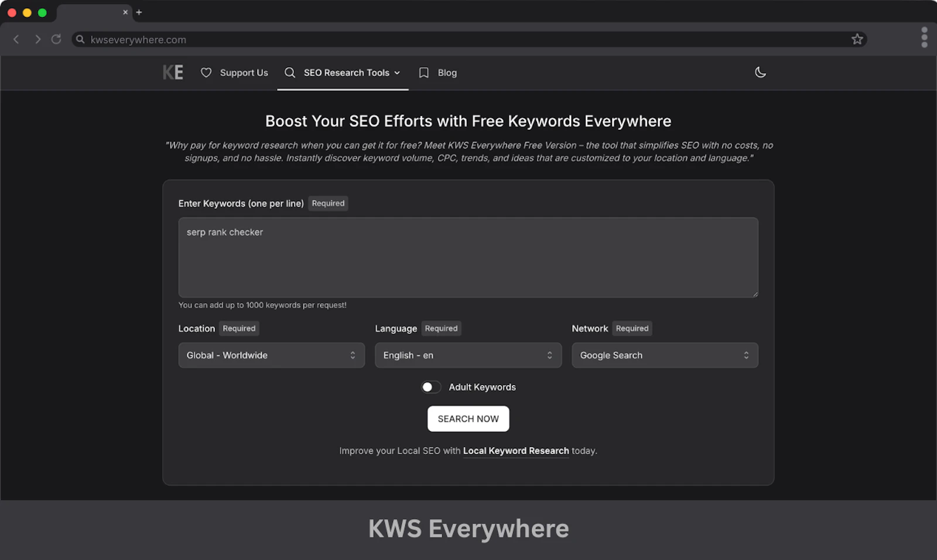Click the 'KWS Everywhere' caption text

tap(468, 529)
